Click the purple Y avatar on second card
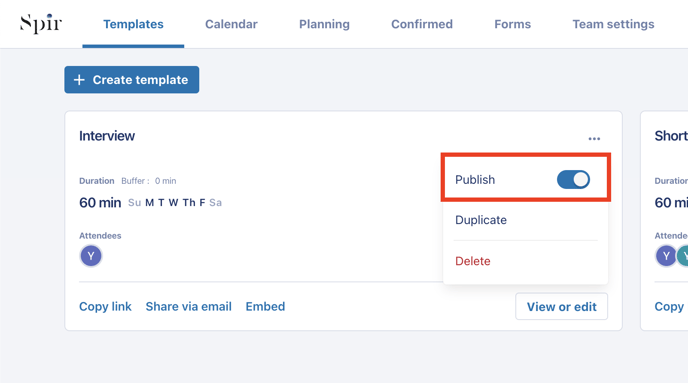This screenshot has width=688, height=383. 666,256
